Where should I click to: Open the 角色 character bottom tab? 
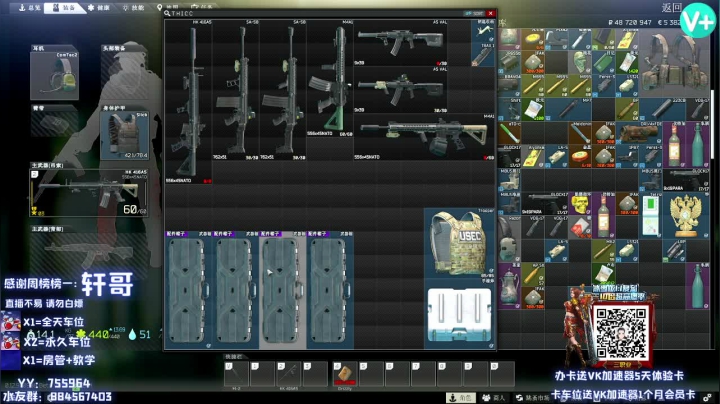click(x=461, y=398)
